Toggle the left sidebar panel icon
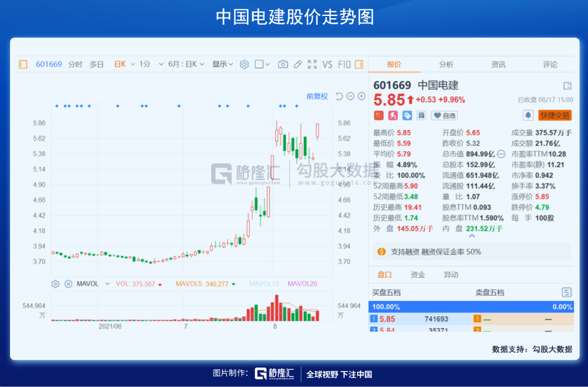The image size is (588, 387). click(23, 64)
